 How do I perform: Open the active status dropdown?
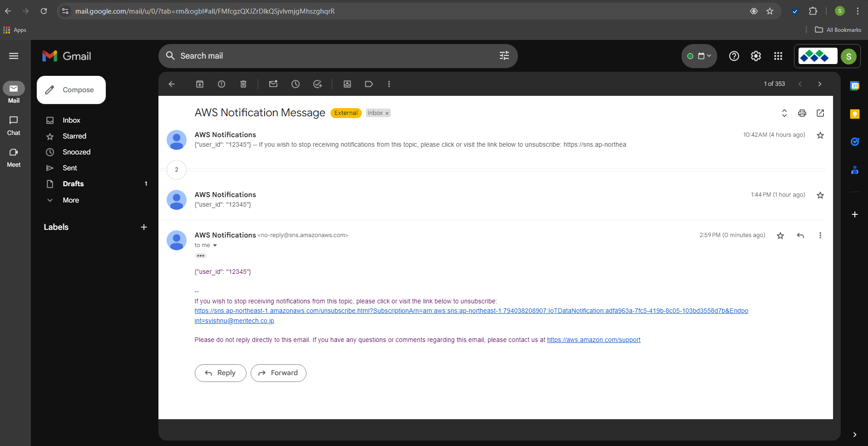tap(699, 56)
